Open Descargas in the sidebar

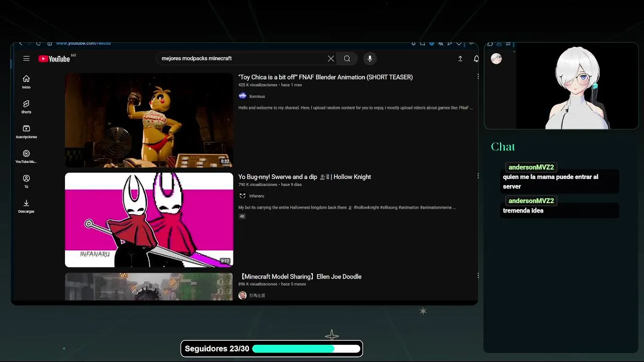(26, 206)
